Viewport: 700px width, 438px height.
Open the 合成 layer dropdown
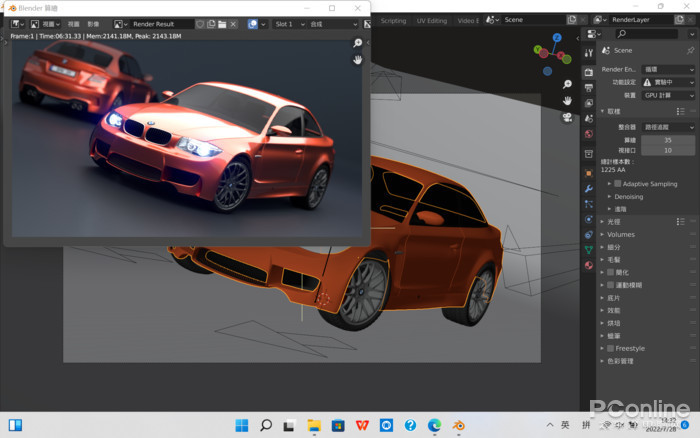pyautogui.click(x=333, y=24)
